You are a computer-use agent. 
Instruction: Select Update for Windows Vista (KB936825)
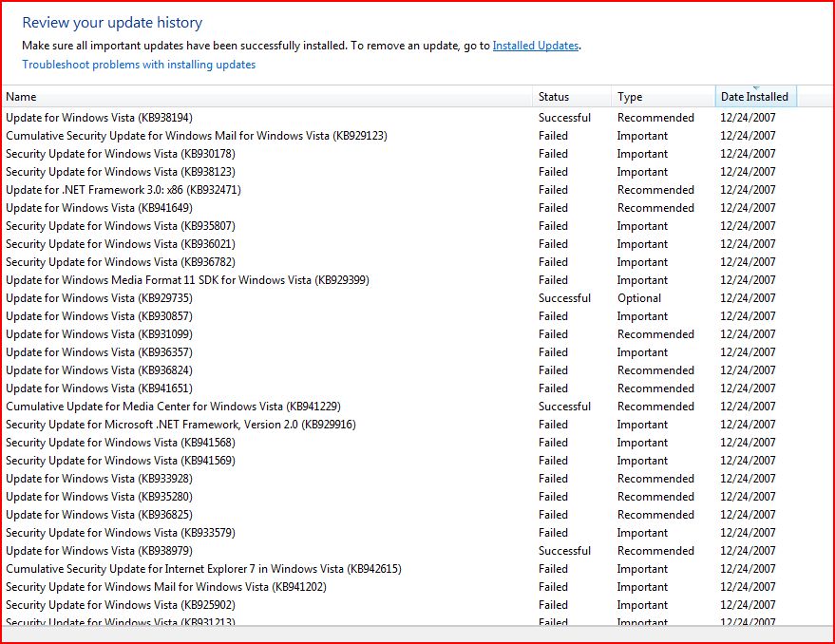[99, 515]
